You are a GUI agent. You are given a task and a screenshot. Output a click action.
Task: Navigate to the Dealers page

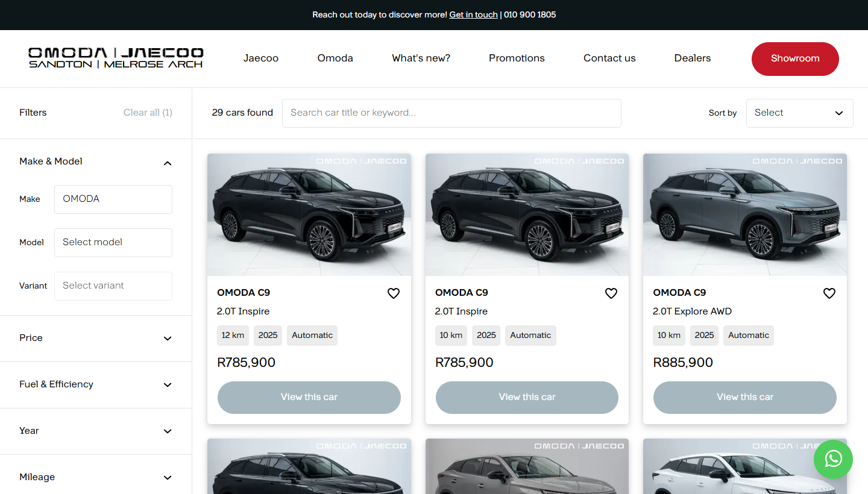tap(692, 58)
